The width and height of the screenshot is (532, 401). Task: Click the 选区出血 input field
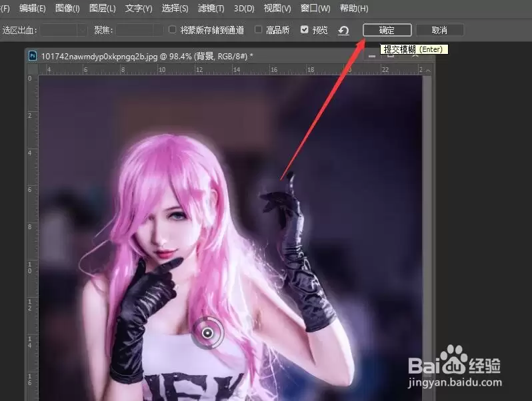pyautogui.click(x=59, y=30)
